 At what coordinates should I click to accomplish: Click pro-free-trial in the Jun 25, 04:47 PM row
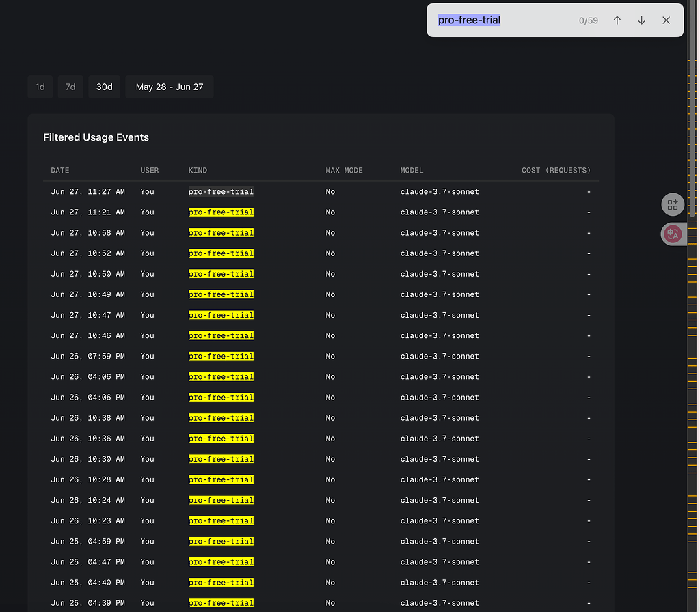[221, 562]
